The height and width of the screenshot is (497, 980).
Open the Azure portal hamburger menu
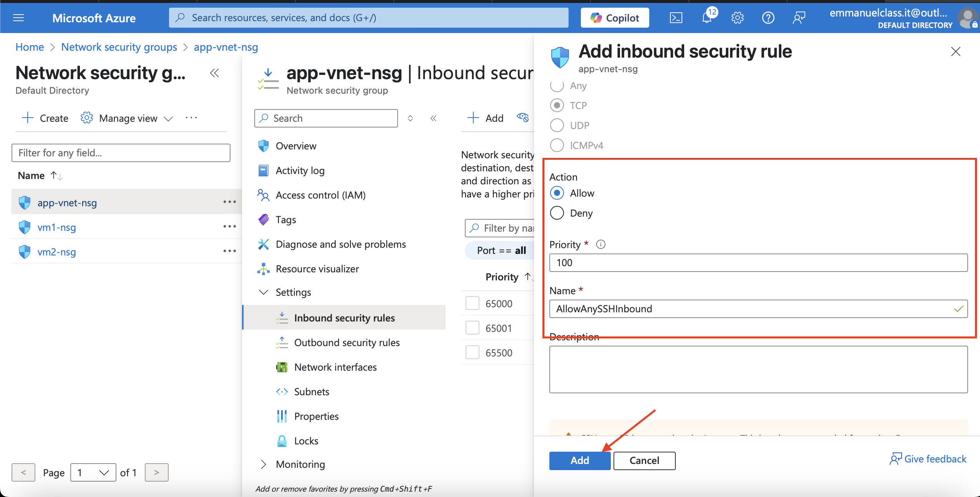pyautogui.click(x=18, y=18)
